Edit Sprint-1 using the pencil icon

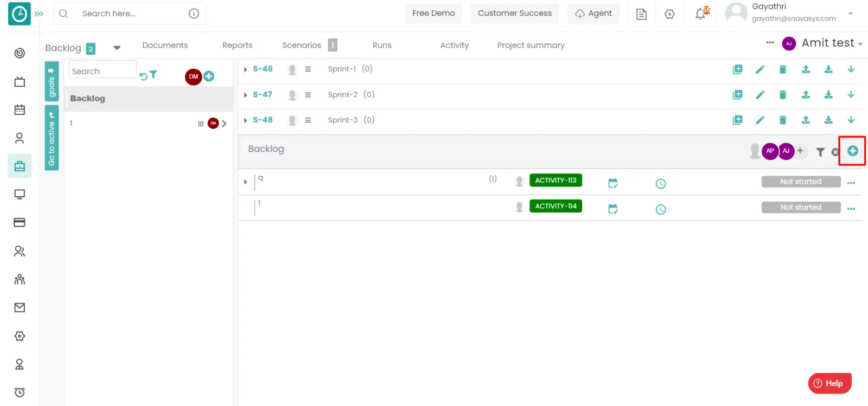[x=760, y=69]
